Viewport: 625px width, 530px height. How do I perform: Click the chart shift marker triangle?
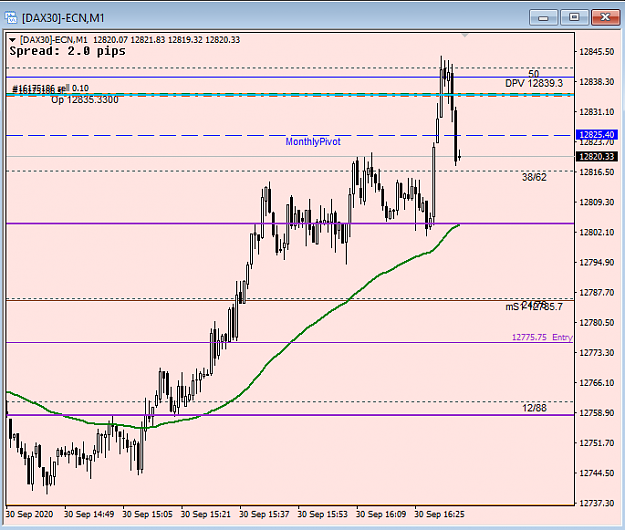[x=465, y=36]
